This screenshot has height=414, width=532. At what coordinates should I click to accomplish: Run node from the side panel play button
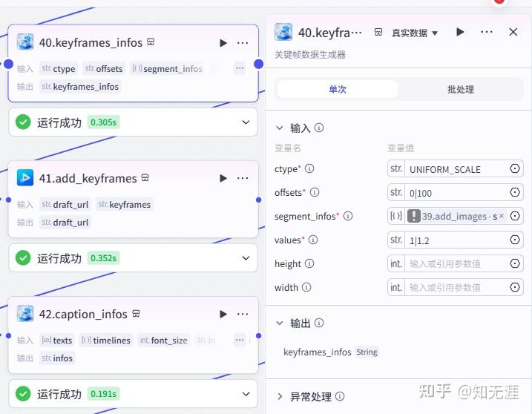pos(460,32)
